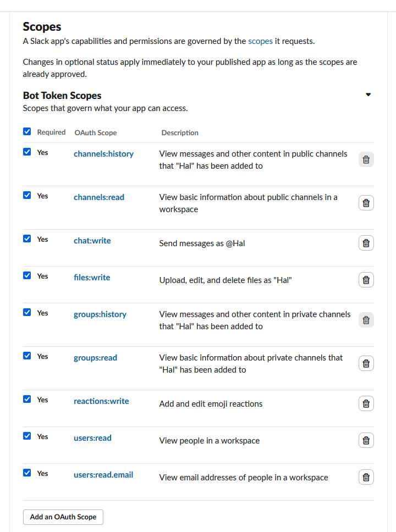Uncheck required for groups:history
The height and width of the screenshot is (532, 396).
click(27, 312)
